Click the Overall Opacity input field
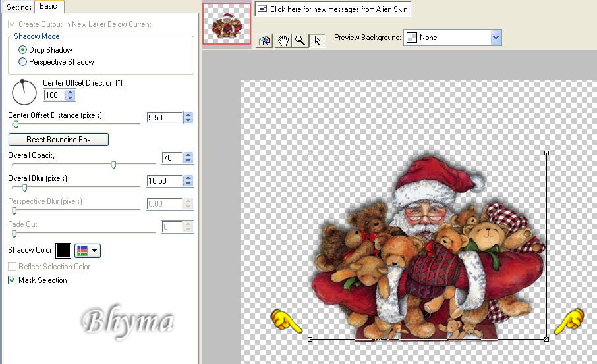Image resolution: width=597 pixels, height=364 pixels. click(172, 157)
